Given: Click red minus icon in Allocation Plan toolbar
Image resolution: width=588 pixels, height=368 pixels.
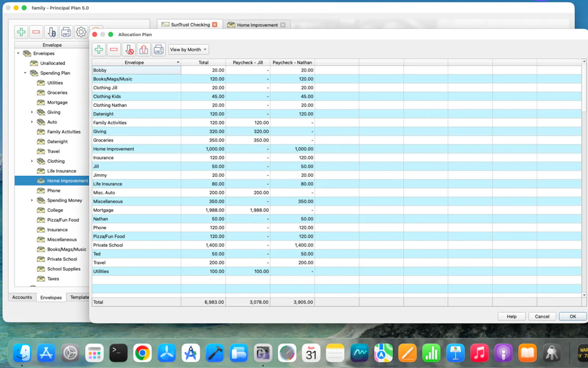Looking at the screenshot, I should 114,50.
